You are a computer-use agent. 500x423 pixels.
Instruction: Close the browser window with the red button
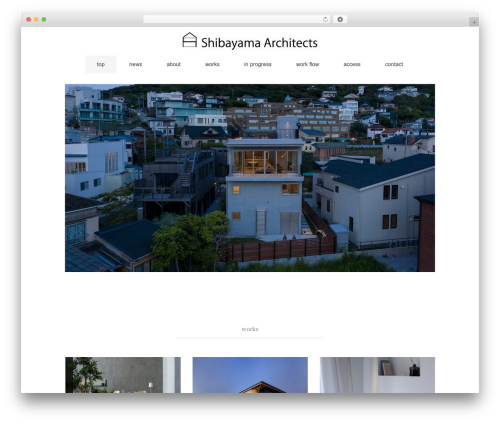[29, 19]
